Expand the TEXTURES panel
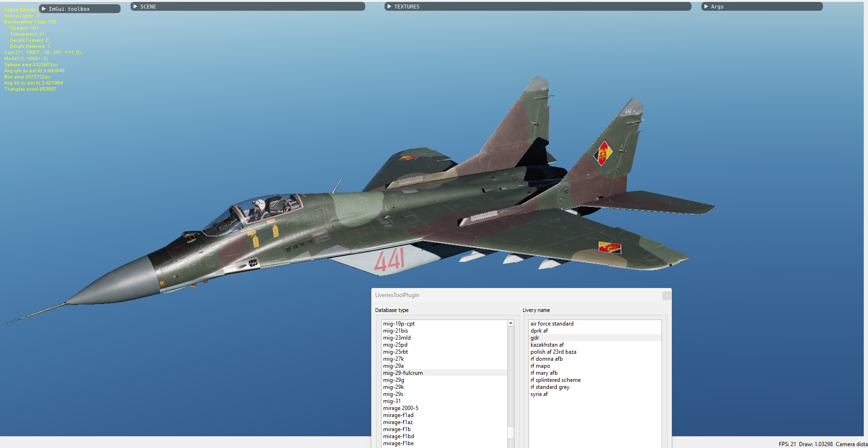The width and height of the screenshot is (868, 448). pos(538,7)
